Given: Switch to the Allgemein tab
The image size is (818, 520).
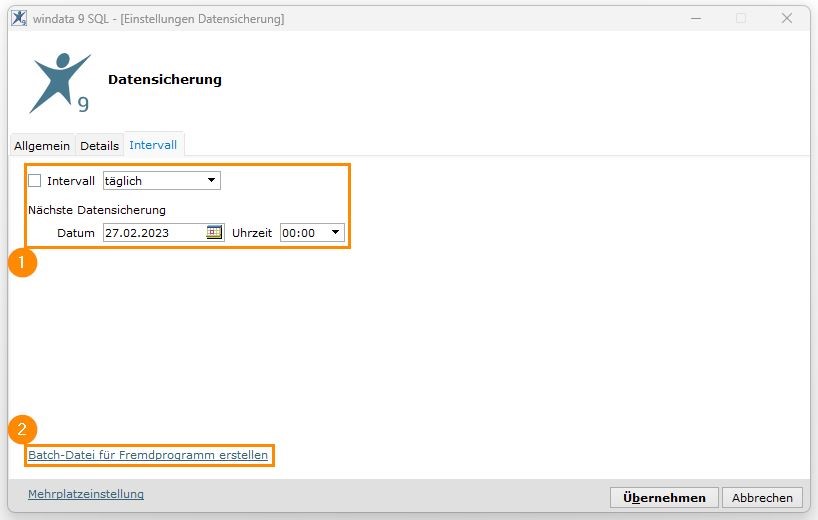Looking at the screenshot, I should [x=42, y=146].
